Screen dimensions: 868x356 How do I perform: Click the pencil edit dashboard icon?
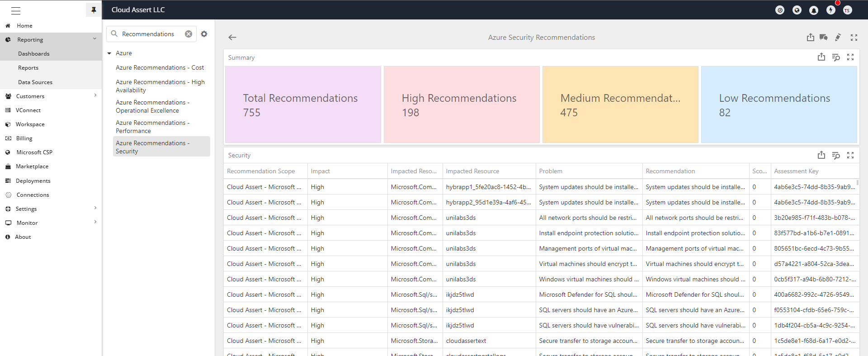pos(838,38)
